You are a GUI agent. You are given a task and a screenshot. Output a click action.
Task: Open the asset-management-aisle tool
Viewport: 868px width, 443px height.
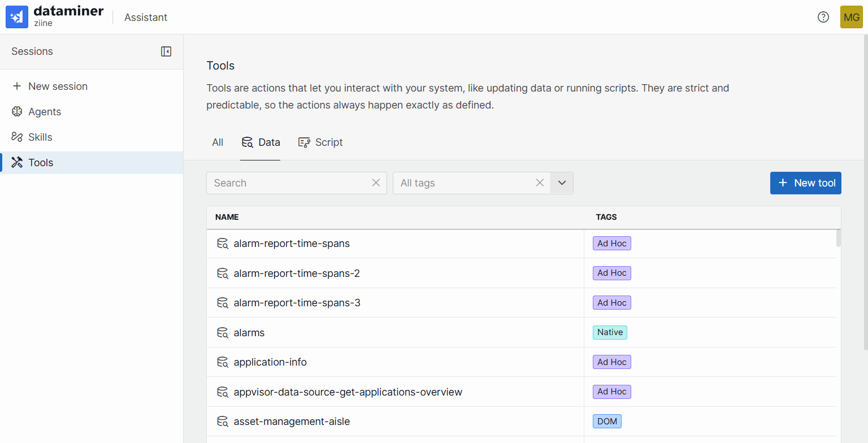(292, 422)
